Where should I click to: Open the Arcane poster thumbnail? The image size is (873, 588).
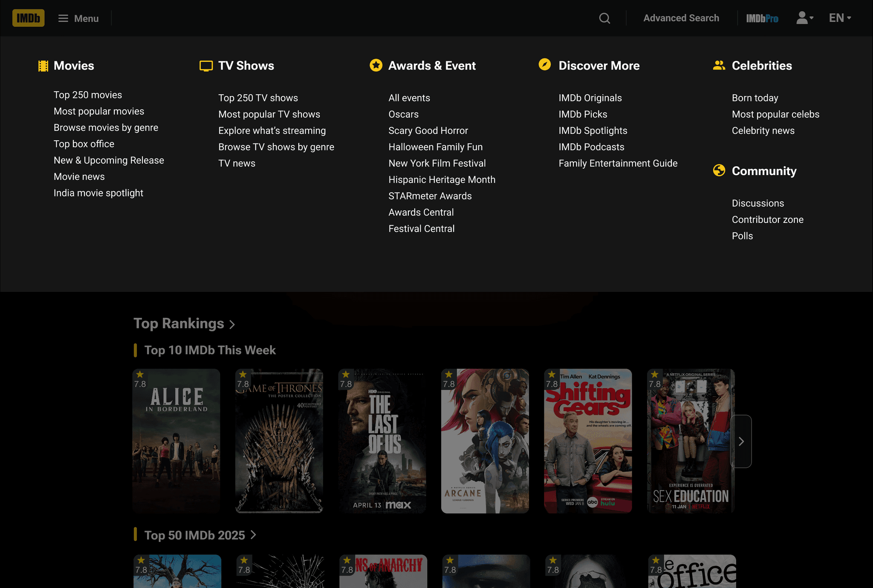pyautogui.click(x=485, y=441)
